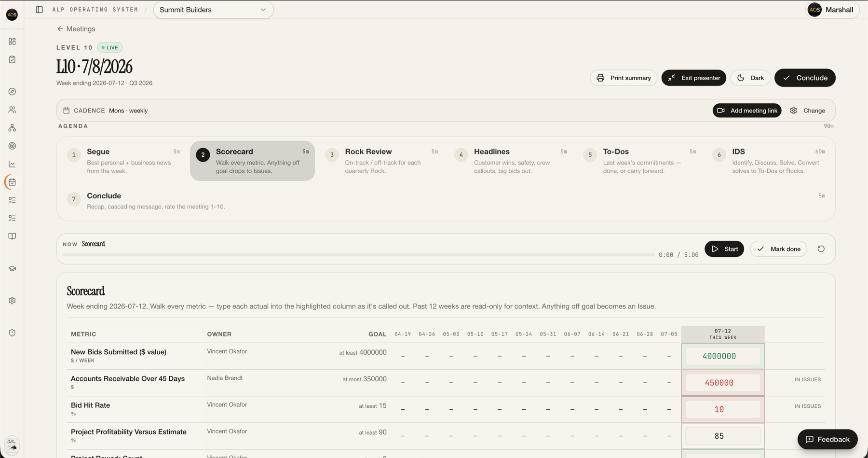
Task: Toggle Dark mode
Action: pyautogui.click(x=750, y=78)
